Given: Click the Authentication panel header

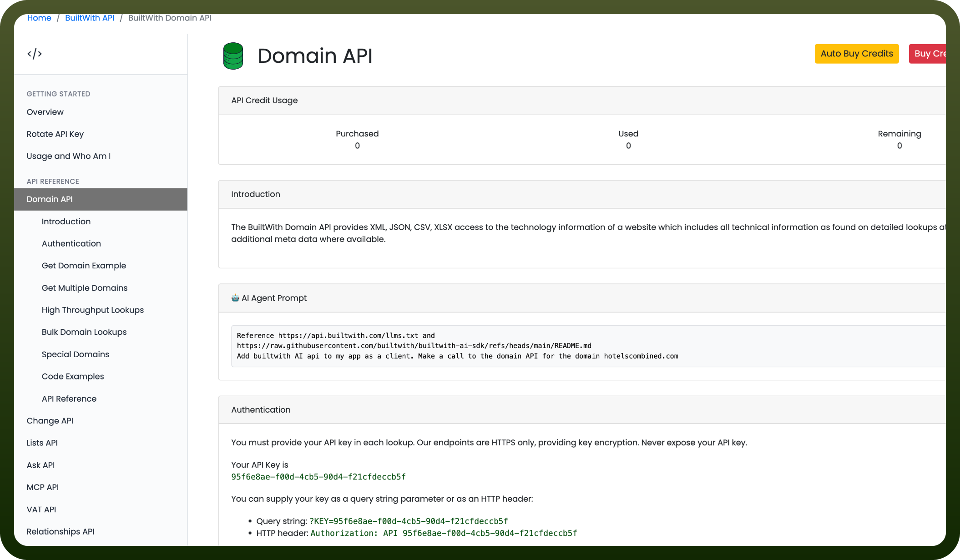Looking at the screenshot, I should [x=582, y=410].
